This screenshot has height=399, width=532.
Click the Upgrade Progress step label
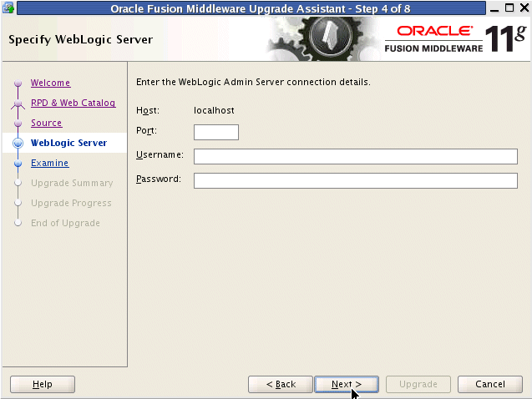[x=71, y=203]
